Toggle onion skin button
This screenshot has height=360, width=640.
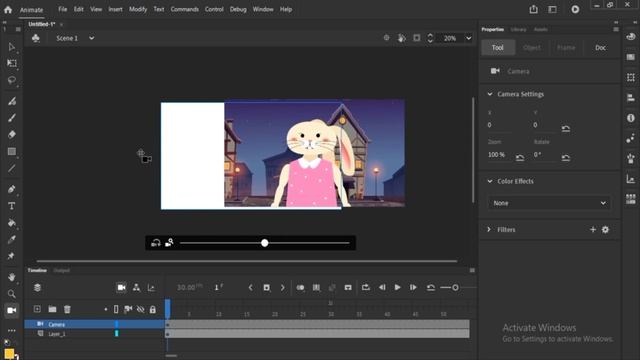point(300,288)
